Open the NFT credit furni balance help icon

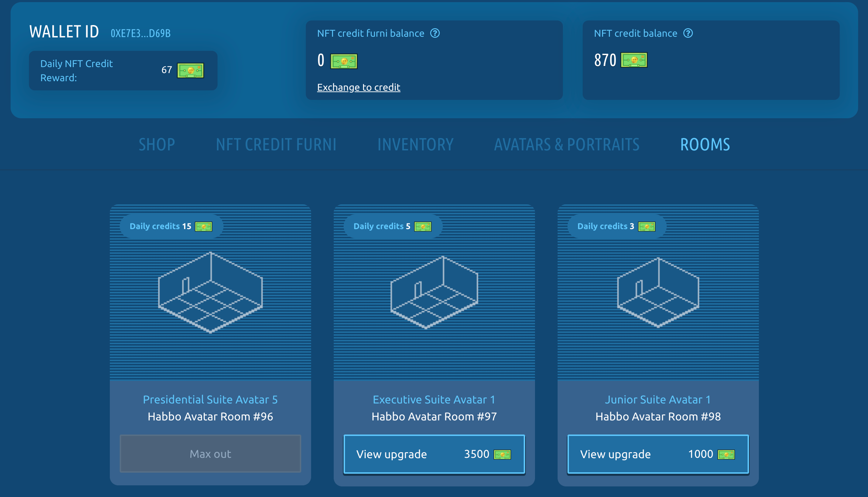point(435,33)
